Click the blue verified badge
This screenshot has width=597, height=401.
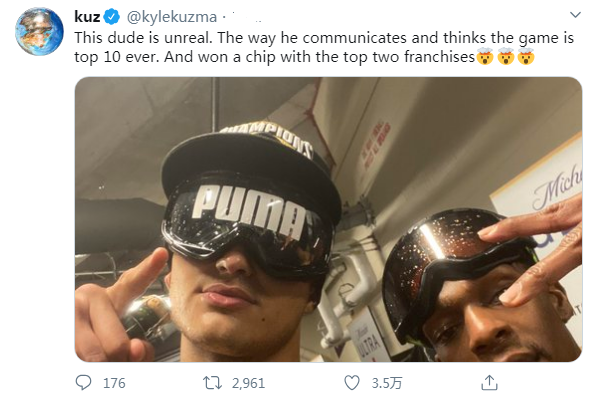pyautogui.click(x=112, y=17)
